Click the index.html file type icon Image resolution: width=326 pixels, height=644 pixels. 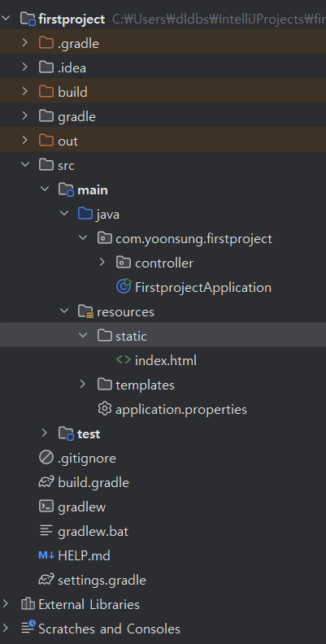(x=124, y=360)
